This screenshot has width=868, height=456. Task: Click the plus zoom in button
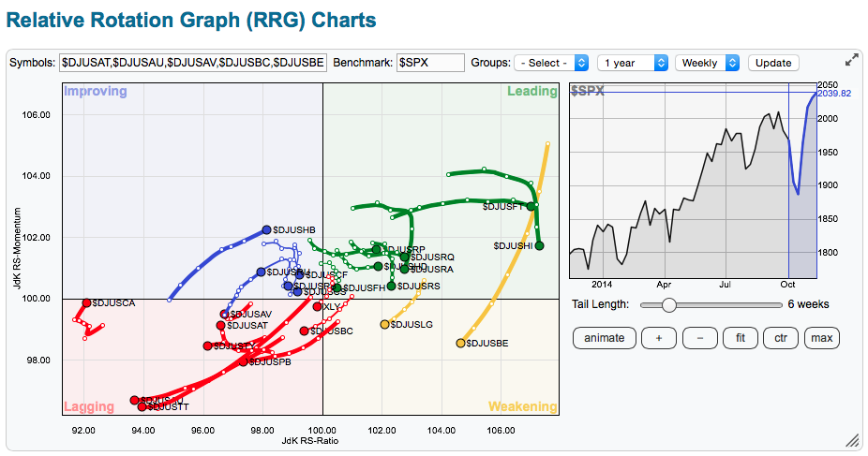click(x=659, y=337)
